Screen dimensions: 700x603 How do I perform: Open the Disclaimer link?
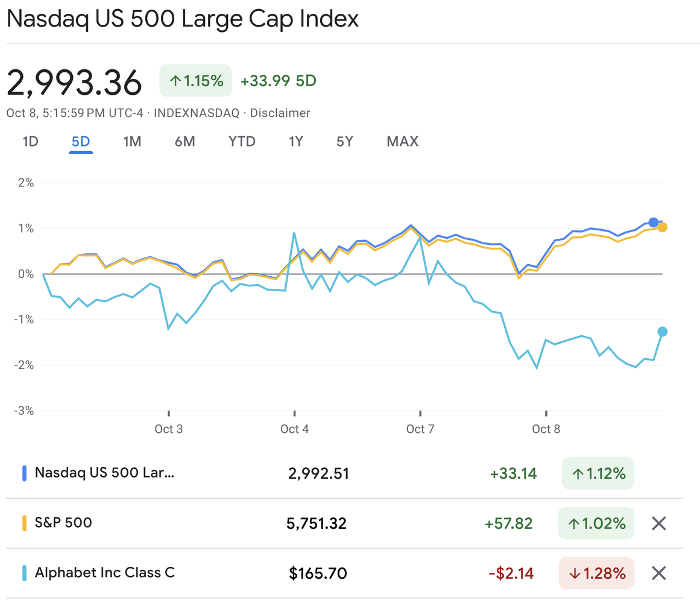click(x=280, y=113)
